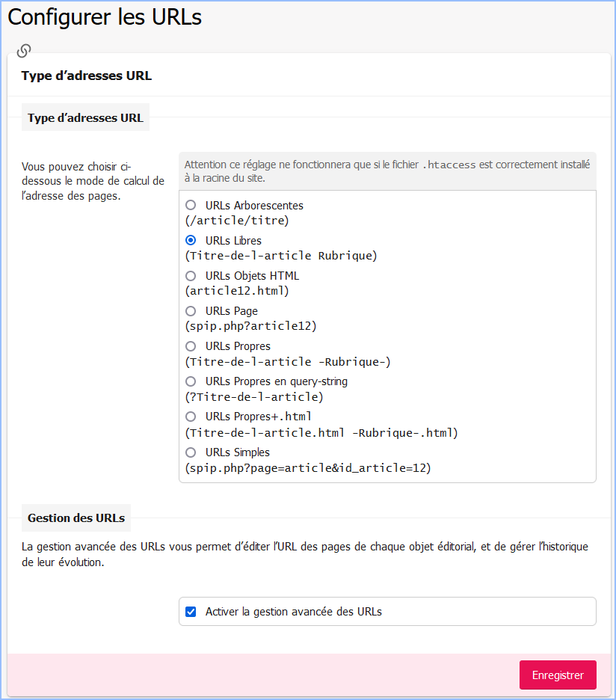This screenshot has height=700, width=616.
Task: Pick the URLs Simples radio button
Action: (191, 452)
